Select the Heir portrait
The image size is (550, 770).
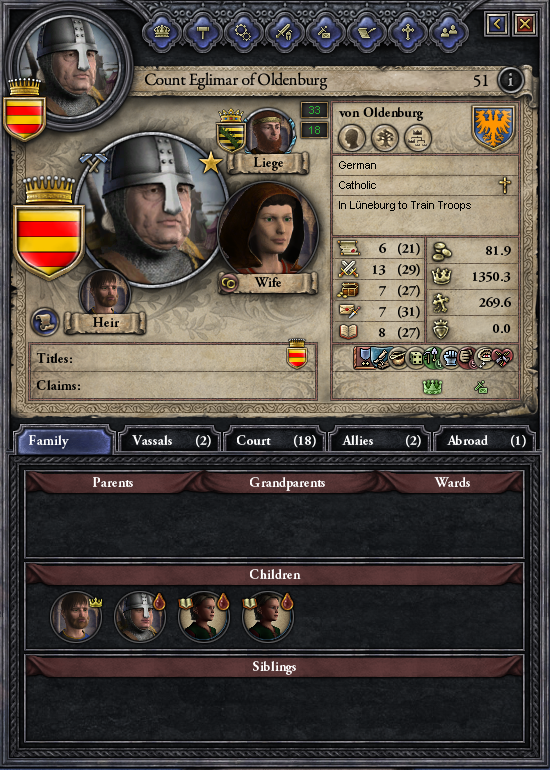click(x=105, y=294)
